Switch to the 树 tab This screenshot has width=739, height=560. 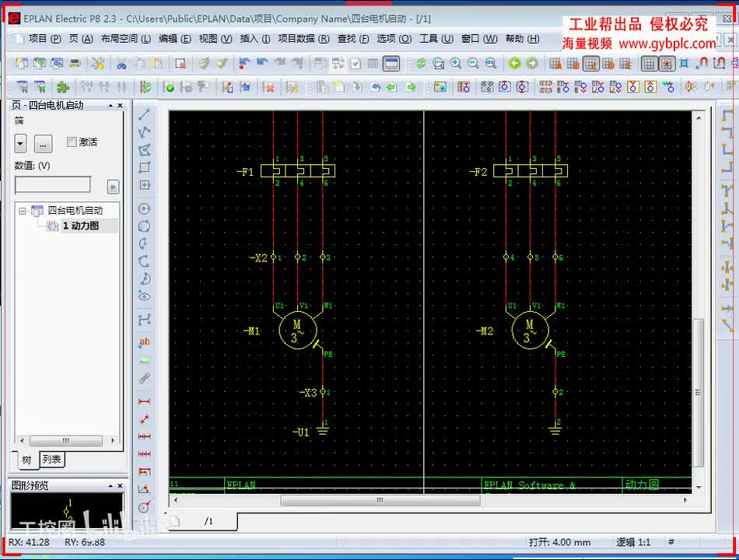pos(27,460)
